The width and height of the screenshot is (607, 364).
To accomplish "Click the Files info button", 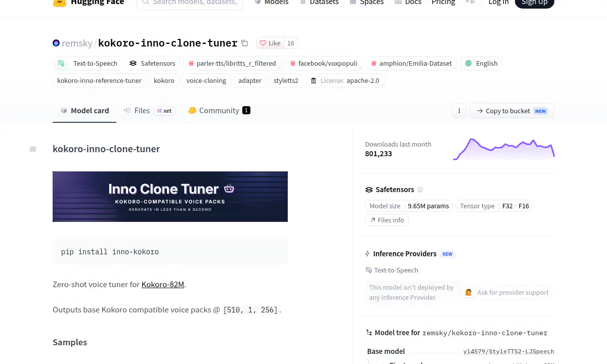I will coord(387,220).
